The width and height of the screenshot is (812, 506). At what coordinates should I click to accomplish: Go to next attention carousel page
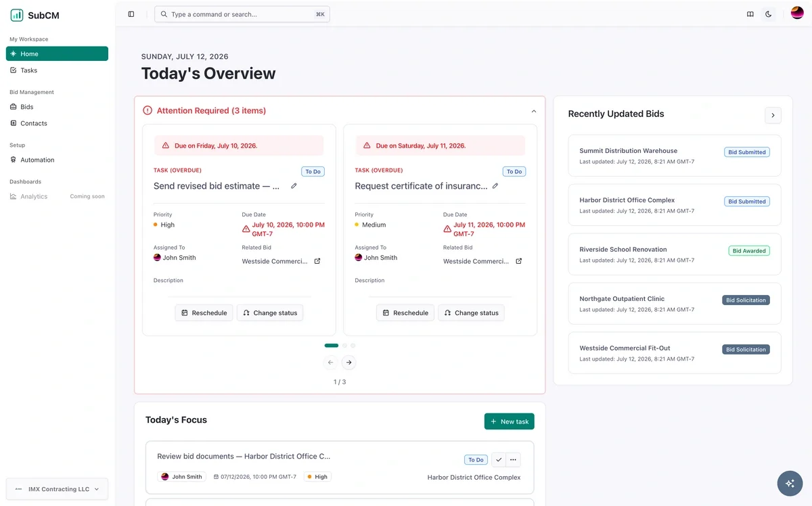click(x=348, y=363)
